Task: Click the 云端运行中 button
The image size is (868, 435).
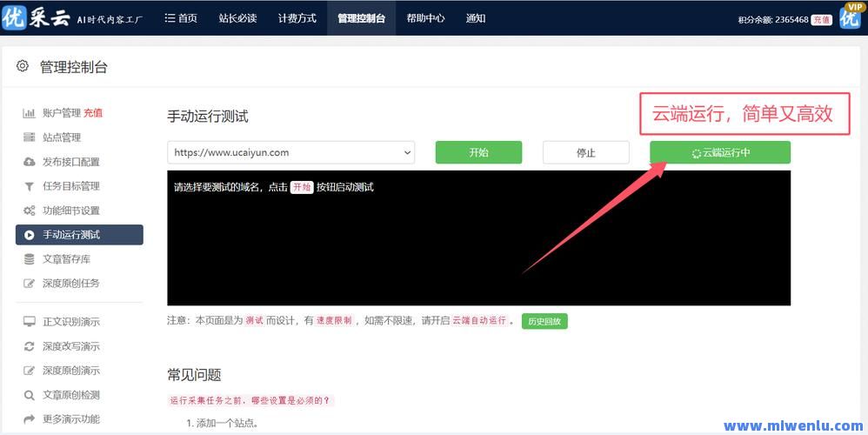Action: 719,152
